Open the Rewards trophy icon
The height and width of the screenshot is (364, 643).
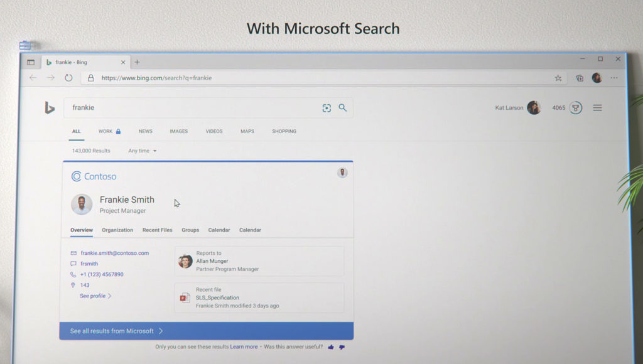(576, 108)
